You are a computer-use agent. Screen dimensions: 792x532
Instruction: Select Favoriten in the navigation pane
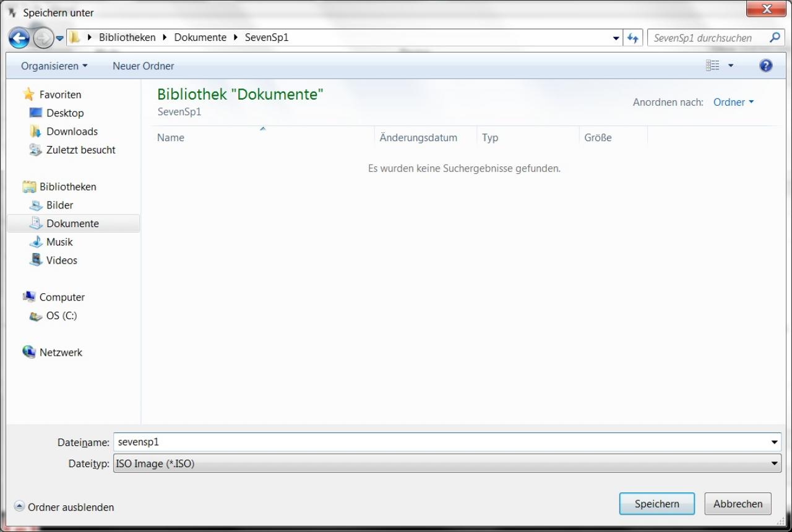pos(60,95)
